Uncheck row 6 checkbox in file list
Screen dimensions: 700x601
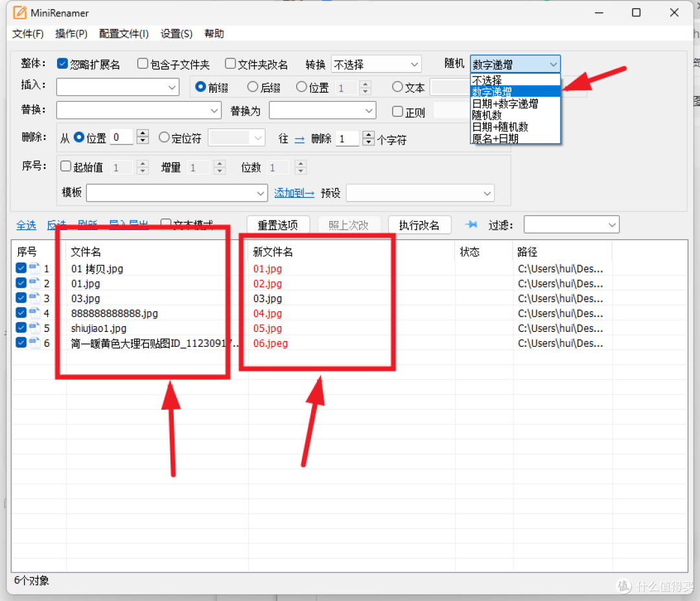pos(21,342)
